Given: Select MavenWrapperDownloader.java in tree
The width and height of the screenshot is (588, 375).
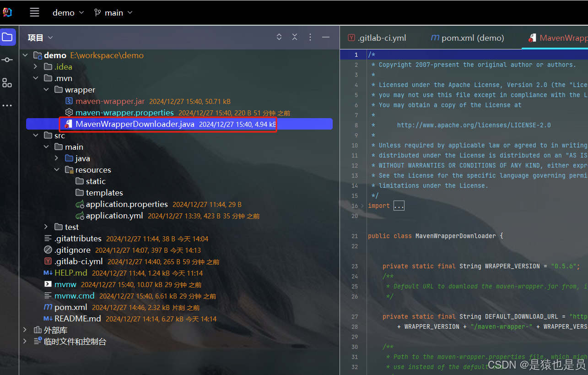Looking at the screenshot, I should (135, 124).
